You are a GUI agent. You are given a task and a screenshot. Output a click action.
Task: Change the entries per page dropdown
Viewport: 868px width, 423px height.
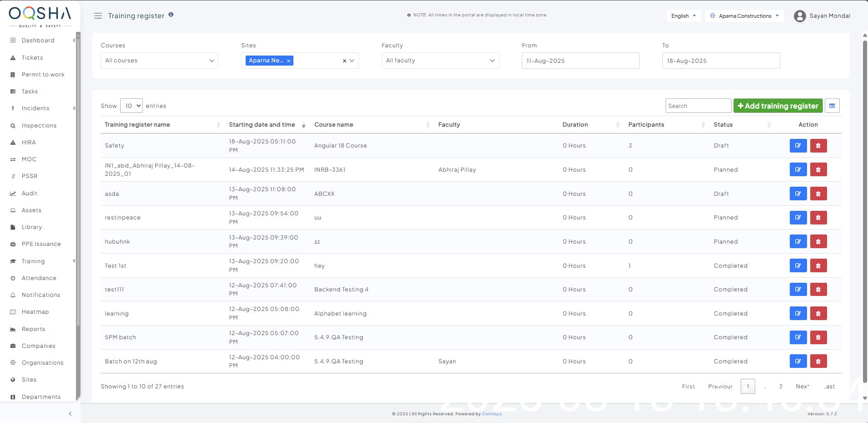pyautogui.click(x=131, y=106)
